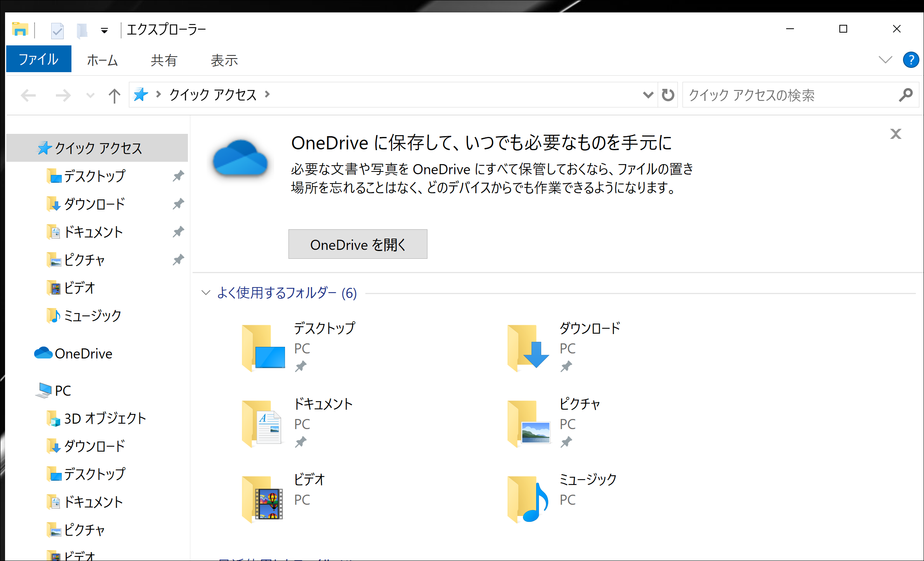Screen dimensions: 924x561
Task: Select デスクトップ under PC in sidebar
Action: click(94, 474)
